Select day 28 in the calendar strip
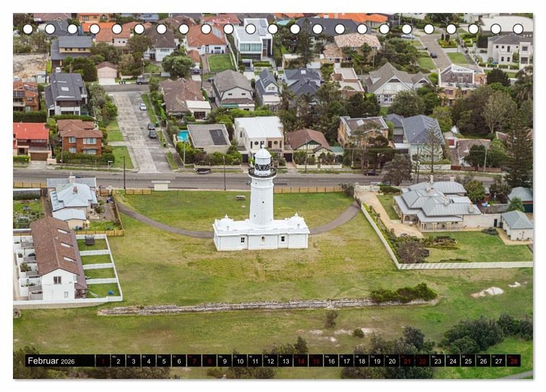Image resolution: width=546 pixels, height=392 pixels. (x=513, y=361)
